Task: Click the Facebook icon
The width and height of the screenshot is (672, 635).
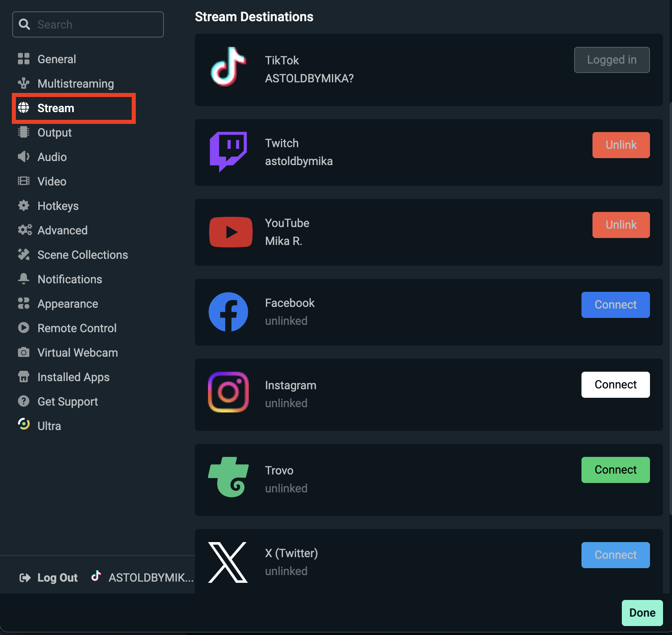Action: [x=228, y=312]
